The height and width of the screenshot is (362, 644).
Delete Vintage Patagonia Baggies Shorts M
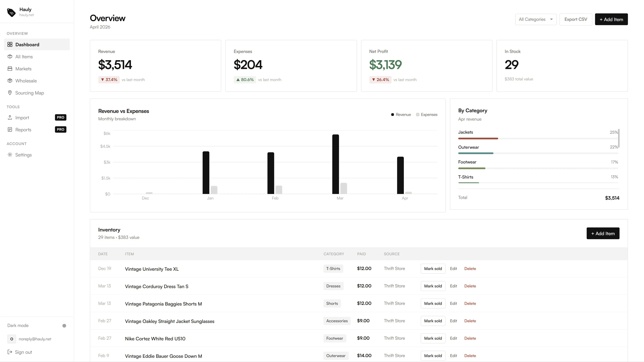coord(470,303)
